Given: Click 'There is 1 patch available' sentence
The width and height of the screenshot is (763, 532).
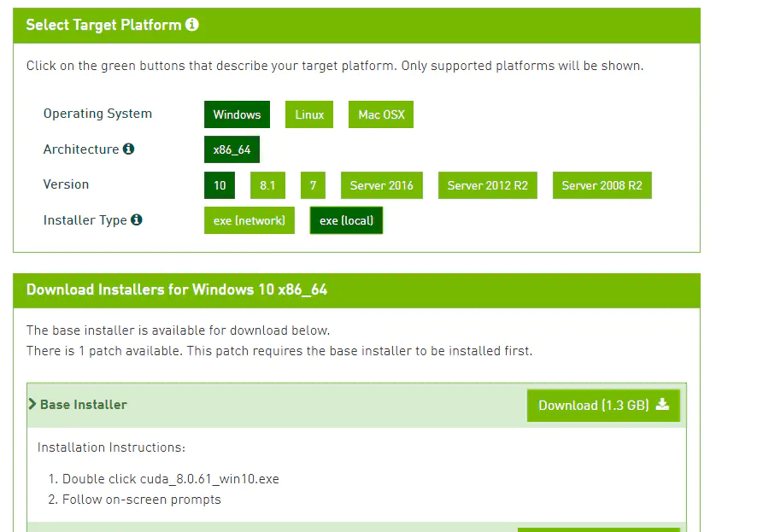Looking at the screenshot, I should point(279,351).
